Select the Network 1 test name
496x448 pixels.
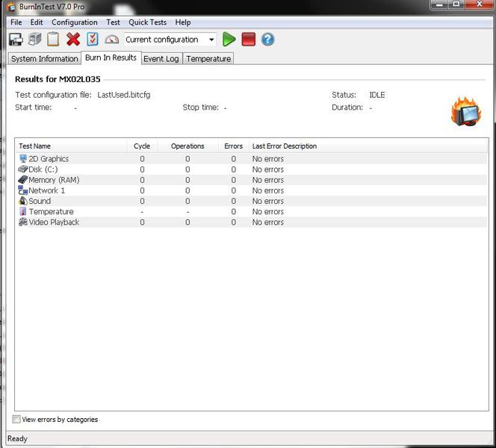46,190
